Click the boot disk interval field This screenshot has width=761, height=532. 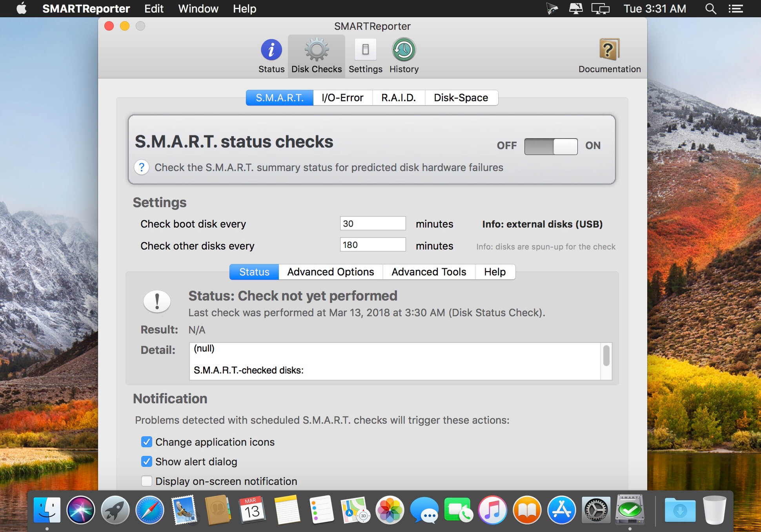373,223
